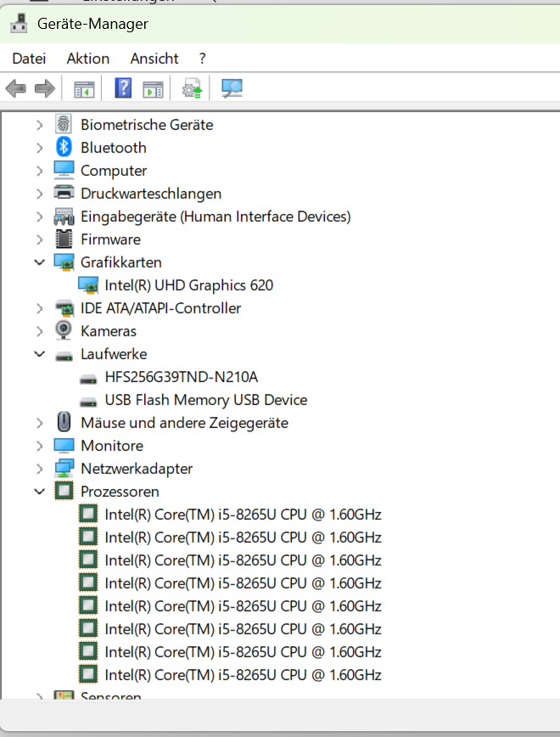
Task: Expand the Bluetooth node
Action: (40, 148)
